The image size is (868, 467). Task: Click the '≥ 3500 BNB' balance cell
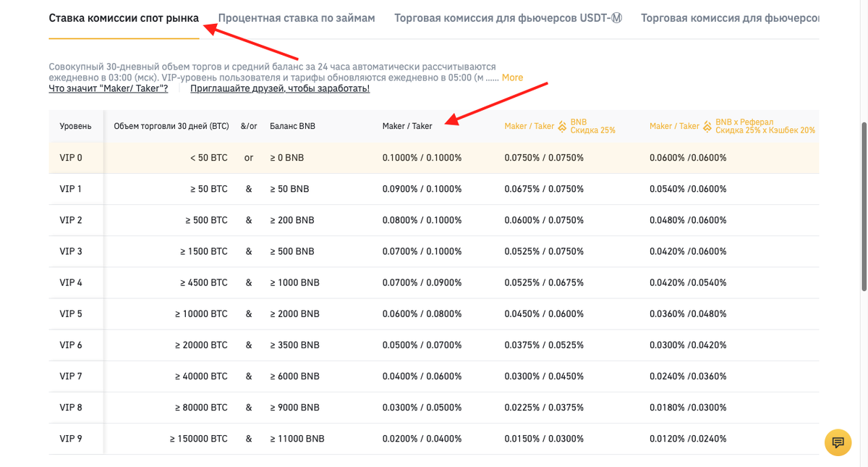coord(294,345)
